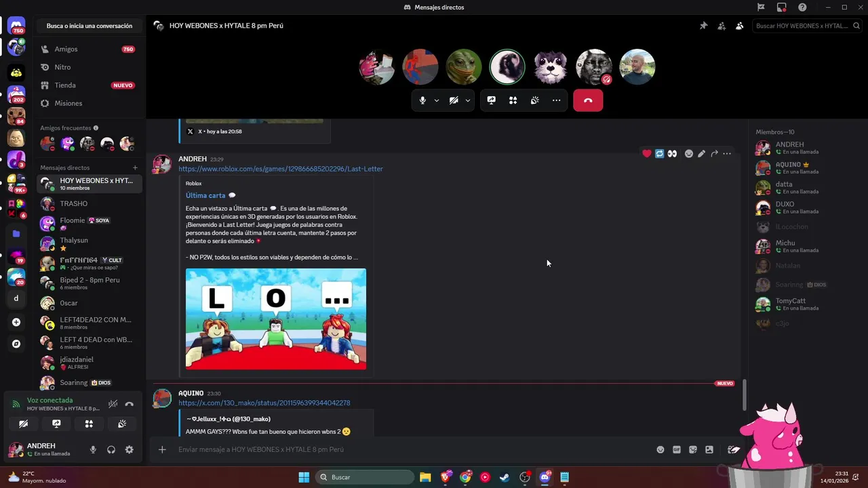Open Last Letter game thumbnail image
Image resolution: width=868 pixels, height=488 pixels.
coord(276,319)
